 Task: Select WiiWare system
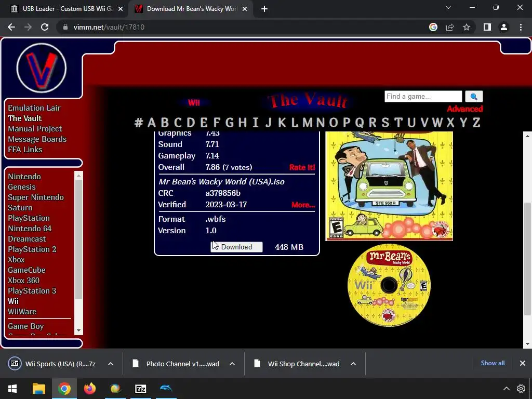point(22,312)
